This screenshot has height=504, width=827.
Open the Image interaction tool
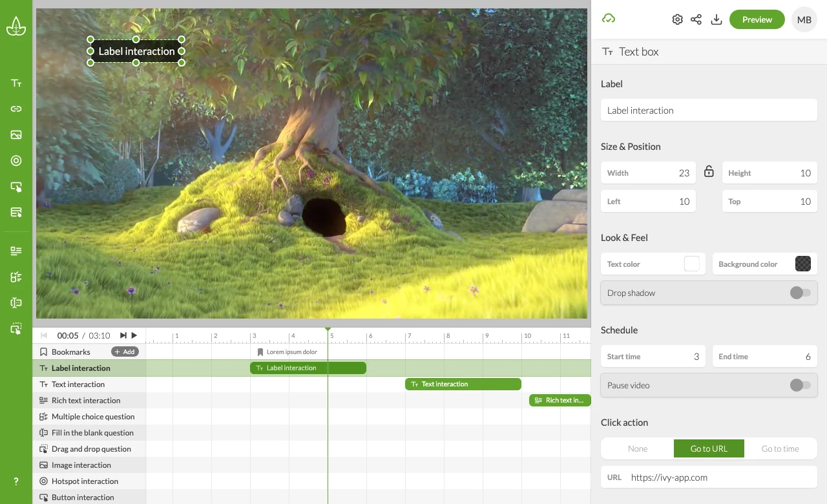click(x=16, y=134)
